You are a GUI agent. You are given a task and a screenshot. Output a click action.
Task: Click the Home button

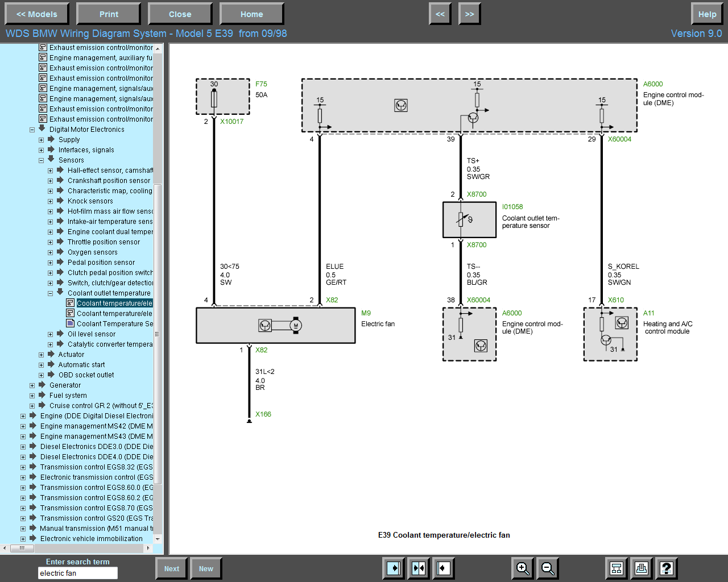(x=252, y=14)
